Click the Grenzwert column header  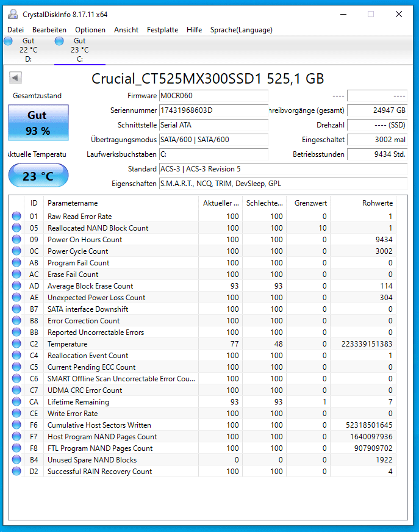click(308, 203)
